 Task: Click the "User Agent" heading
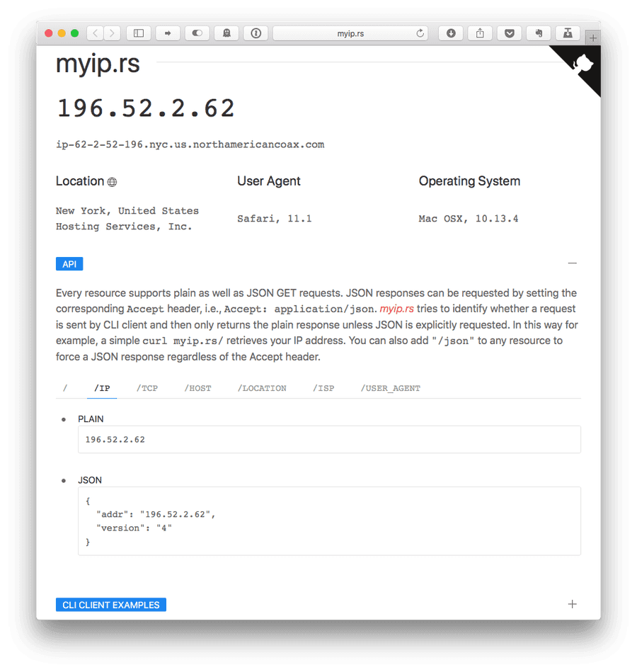[x=269, y=181]
